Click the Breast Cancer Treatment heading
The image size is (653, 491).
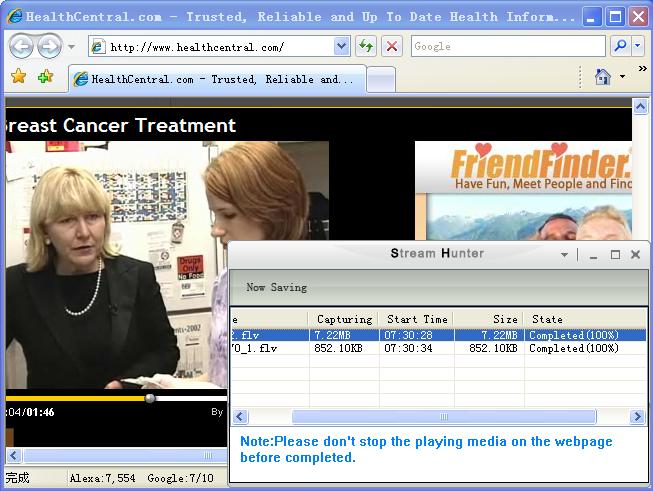120,125
